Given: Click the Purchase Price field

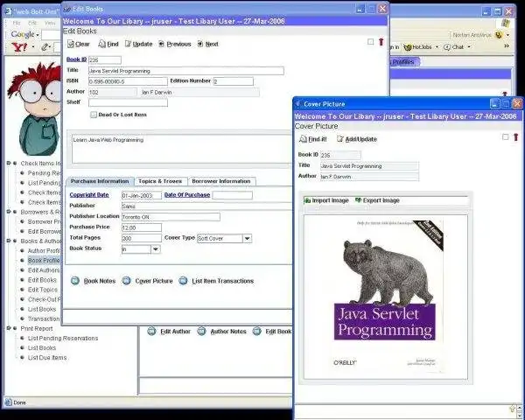Looking at the screenshot, I should click(142, 227).
